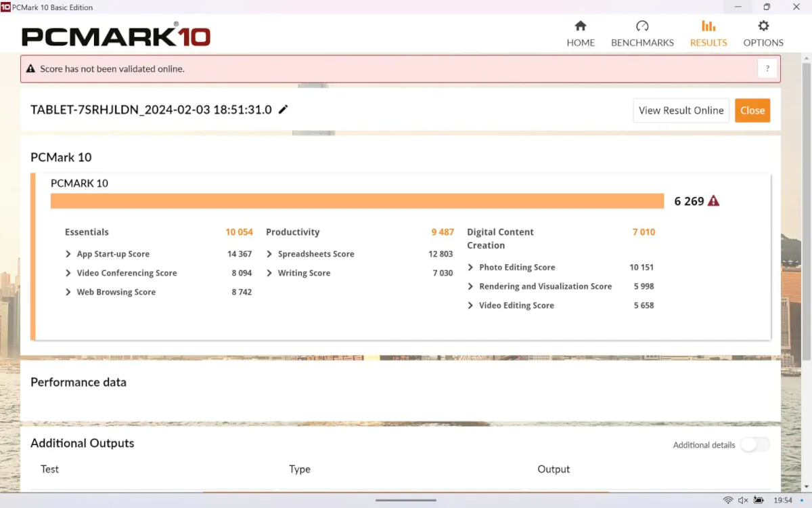Screen dimensions: 812x508
Task: Go to Benchmarks gauge icon
Action: 642,26
